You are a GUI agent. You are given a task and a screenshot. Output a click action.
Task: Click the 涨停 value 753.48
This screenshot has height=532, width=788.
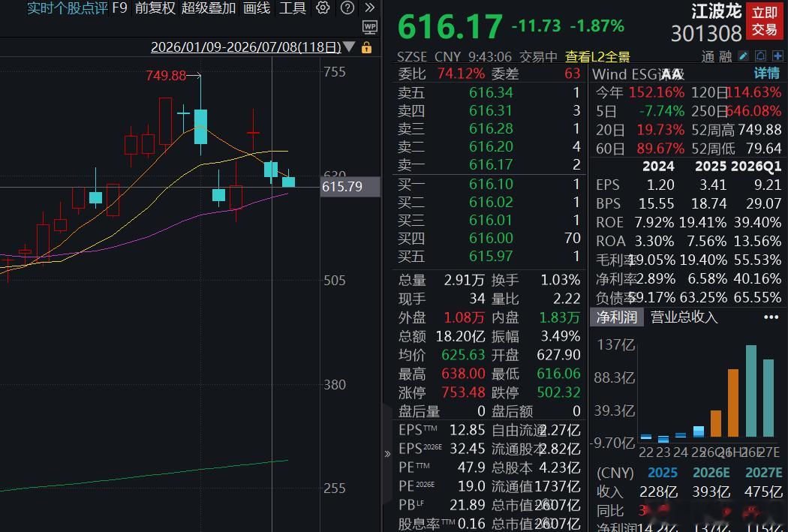[463, 392]
